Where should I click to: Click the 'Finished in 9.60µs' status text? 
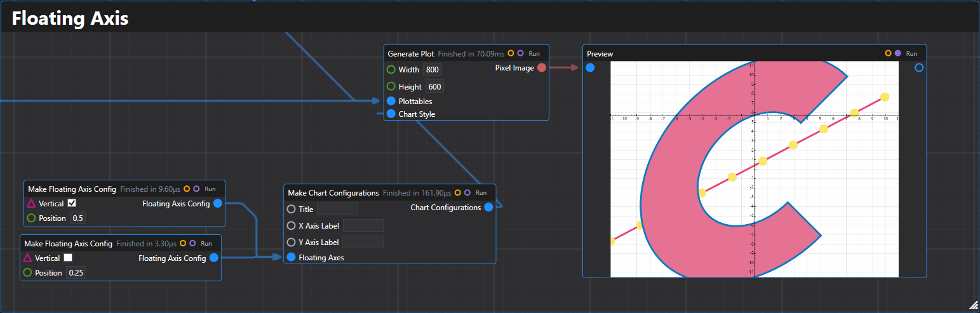pyautogui.click(x=151, y=189)
